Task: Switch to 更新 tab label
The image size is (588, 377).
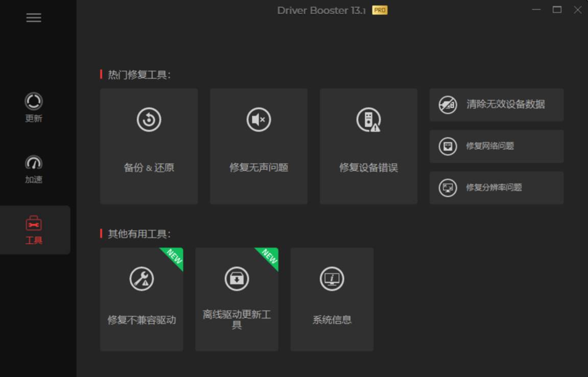Action: click(x=34, y=119)
